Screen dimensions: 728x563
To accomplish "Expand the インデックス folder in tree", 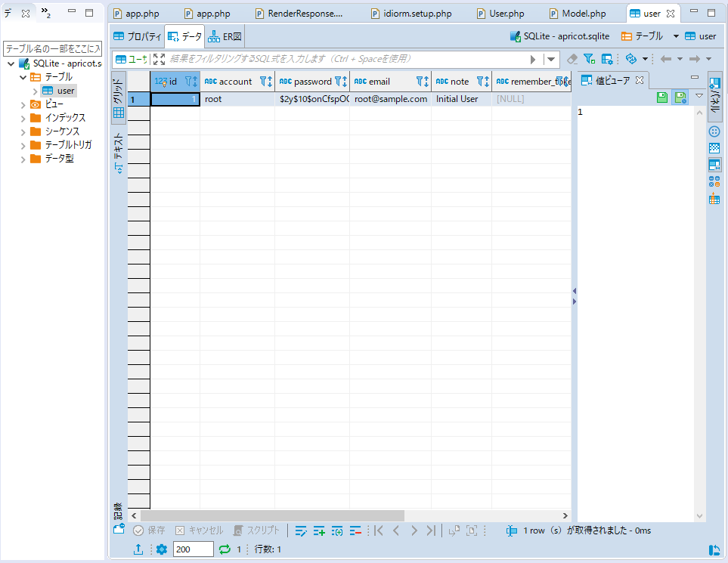I will point(23,118).
